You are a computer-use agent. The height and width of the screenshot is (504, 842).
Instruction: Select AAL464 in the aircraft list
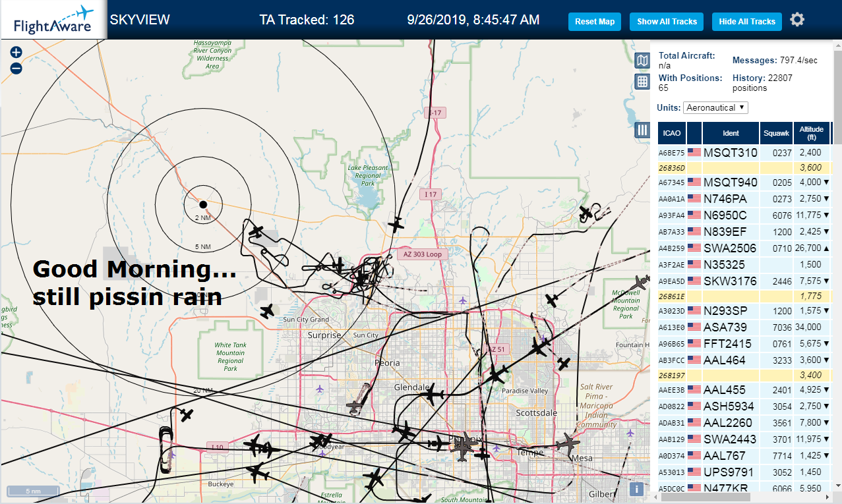(744, 360)
